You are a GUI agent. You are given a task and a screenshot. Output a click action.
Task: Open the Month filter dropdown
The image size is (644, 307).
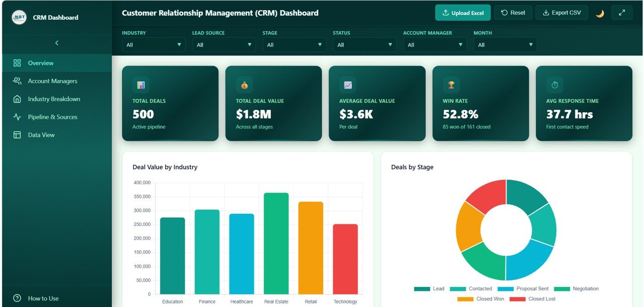pyautogui.click(x=505, y=44)
